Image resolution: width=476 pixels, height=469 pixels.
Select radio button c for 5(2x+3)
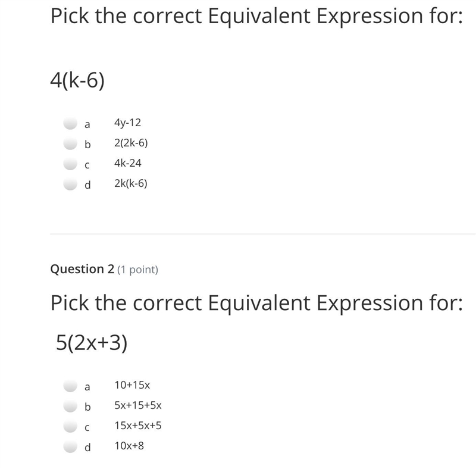70,426
